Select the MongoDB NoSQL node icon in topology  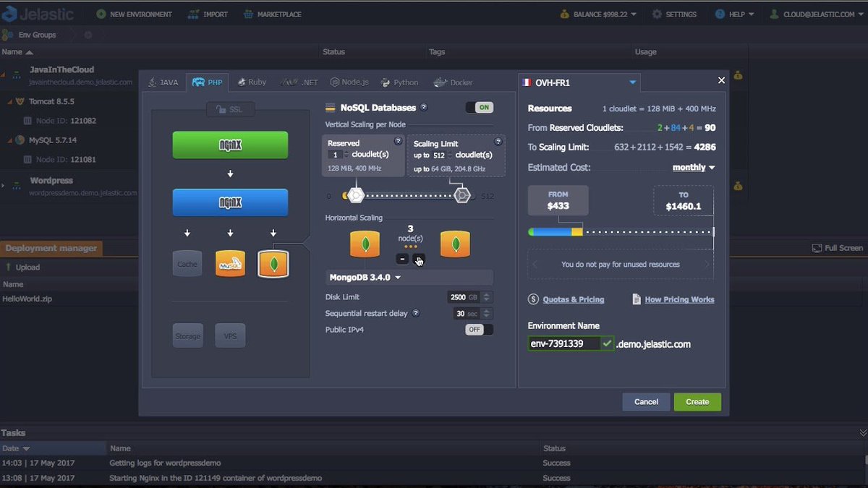[273, 264]
